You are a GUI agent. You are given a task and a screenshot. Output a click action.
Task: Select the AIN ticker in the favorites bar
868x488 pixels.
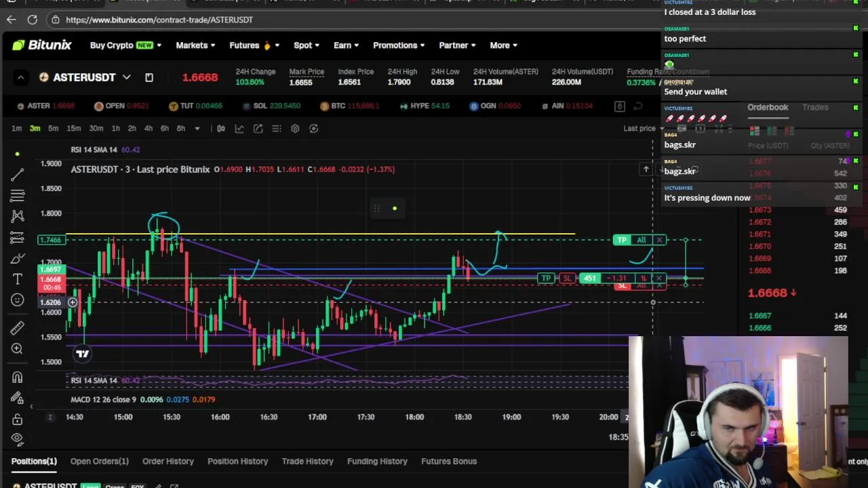coord(567,106)
